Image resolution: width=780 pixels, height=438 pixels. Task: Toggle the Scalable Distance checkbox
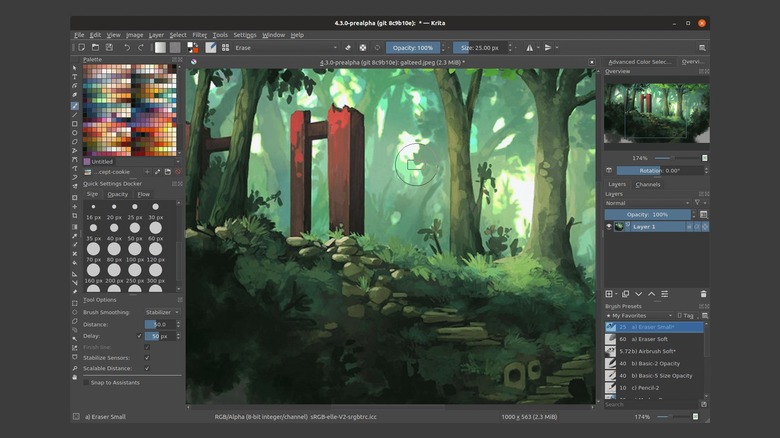[147, 368]
